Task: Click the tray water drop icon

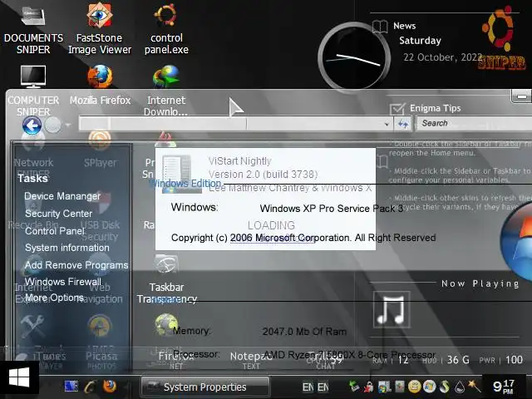Action: 460,387
